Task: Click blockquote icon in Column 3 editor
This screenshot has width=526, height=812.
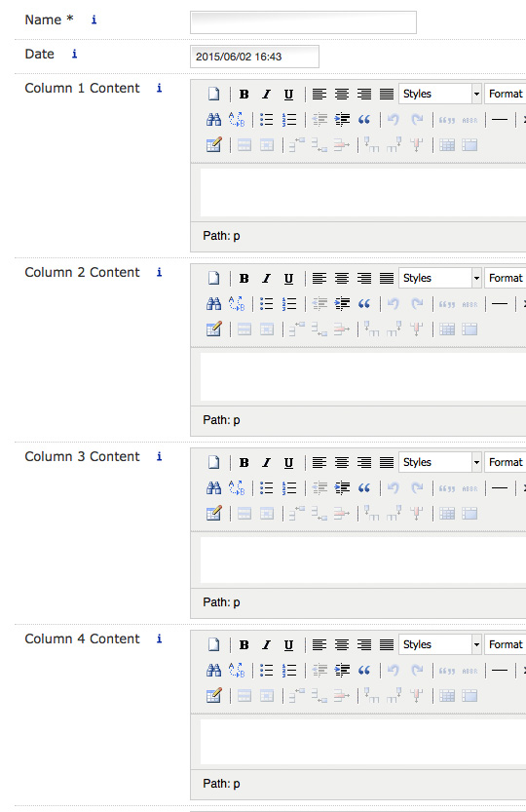Action: (x=364, y=488)
